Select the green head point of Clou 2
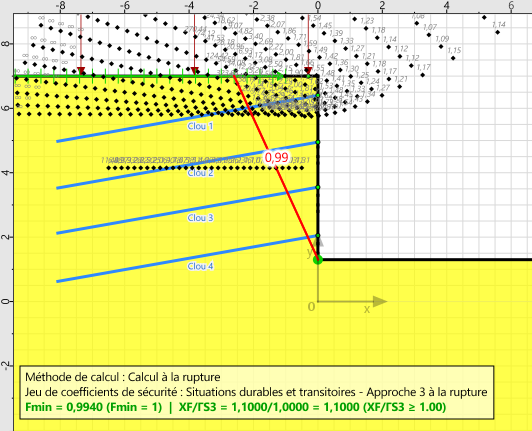532x431 pixels. [x=318, y=142]
